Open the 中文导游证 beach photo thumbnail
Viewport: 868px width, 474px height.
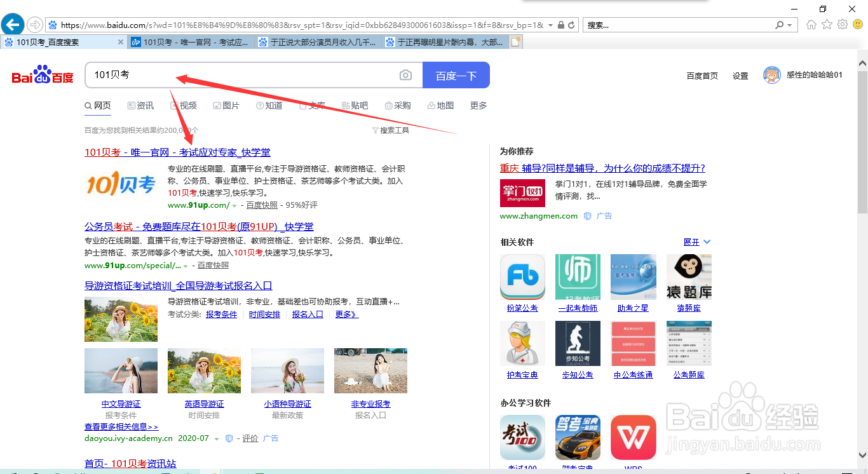click(x=121, y=370)
